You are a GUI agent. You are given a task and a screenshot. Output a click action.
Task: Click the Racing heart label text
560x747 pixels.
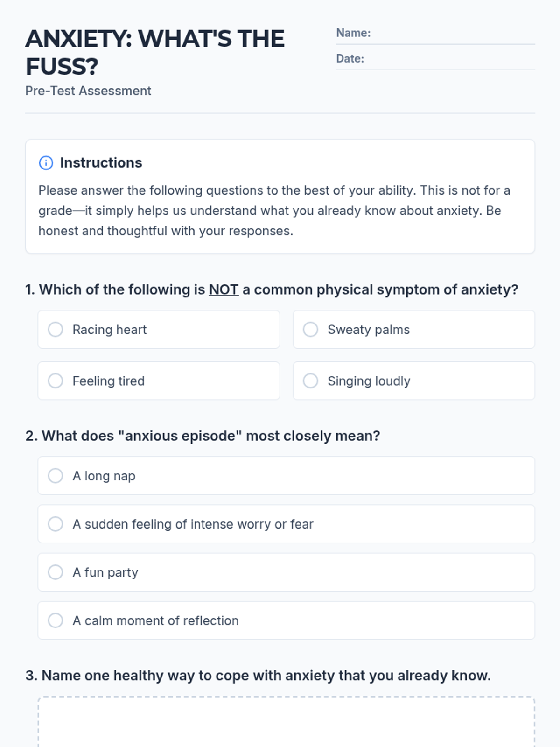109,330
